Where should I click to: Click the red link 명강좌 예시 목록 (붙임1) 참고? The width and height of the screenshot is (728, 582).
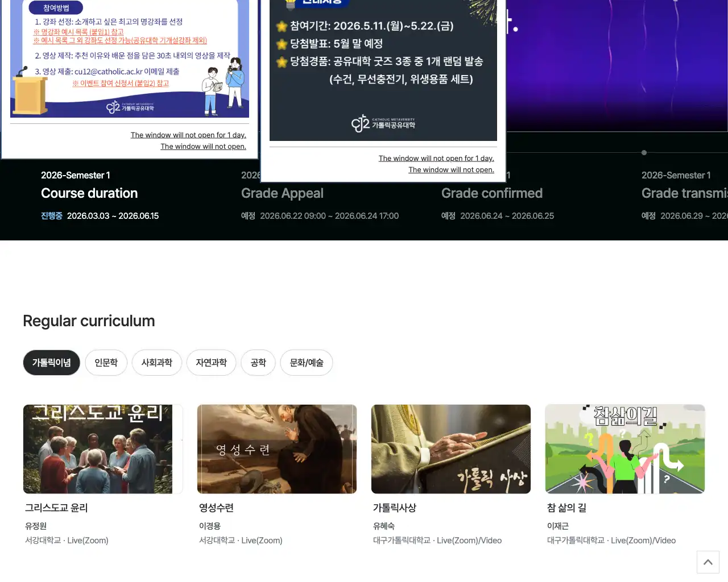click(x=78, y=32)
